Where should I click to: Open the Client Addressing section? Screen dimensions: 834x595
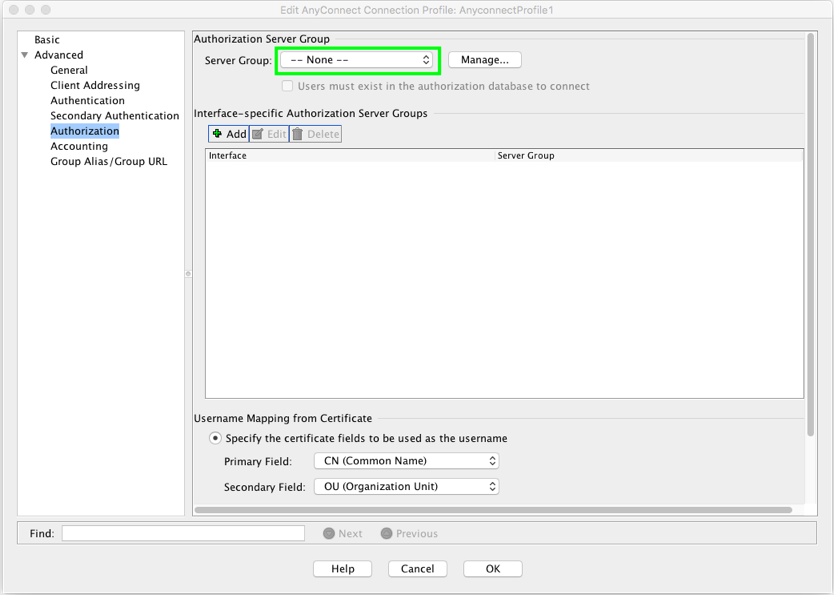95,86
